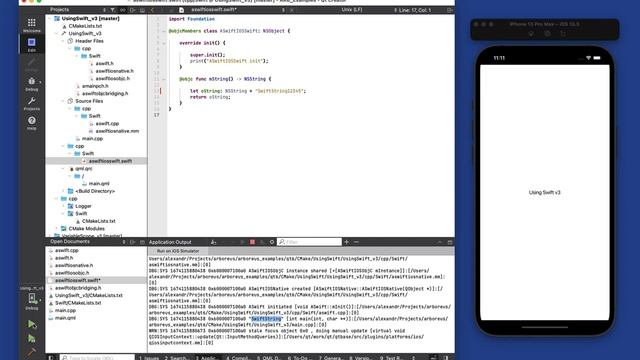Click the Filter field in Application Output
Image resolution: width=640 pixels, height=360 pixels.
click(x=309, y=242)
